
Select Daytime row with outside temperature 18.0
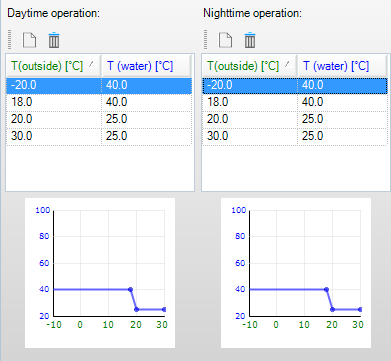[x=99, y=102]
